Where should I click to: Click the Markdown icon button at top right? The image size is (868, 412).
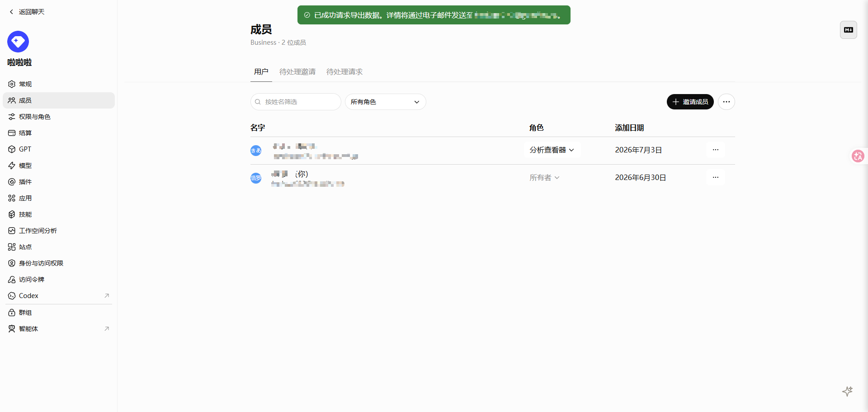point(849,30)
